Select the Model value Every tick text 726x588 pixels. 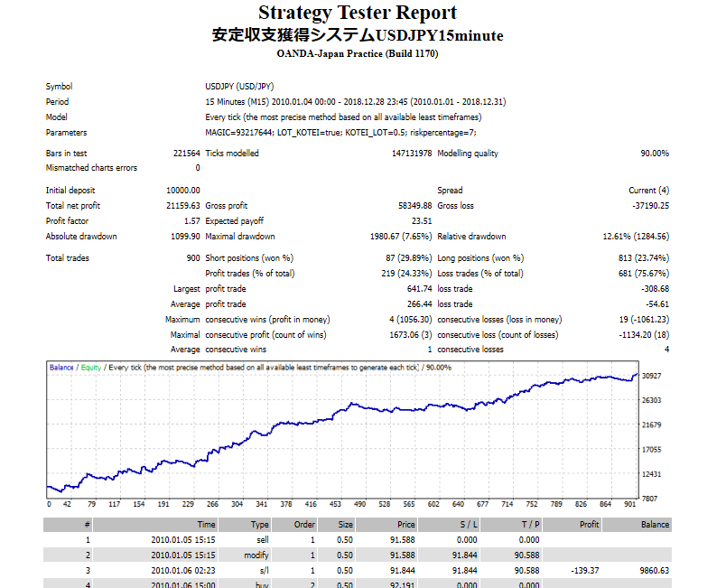343,117
